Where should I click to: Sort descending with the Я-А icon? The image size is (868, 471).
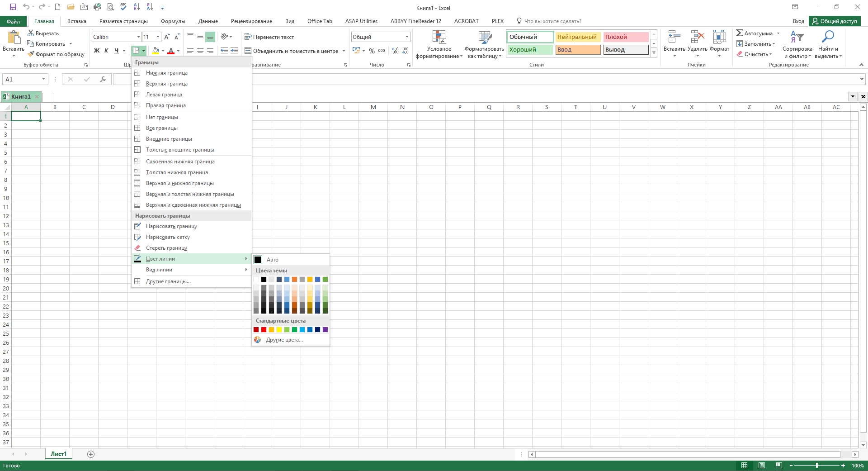(x=150, y=7)
